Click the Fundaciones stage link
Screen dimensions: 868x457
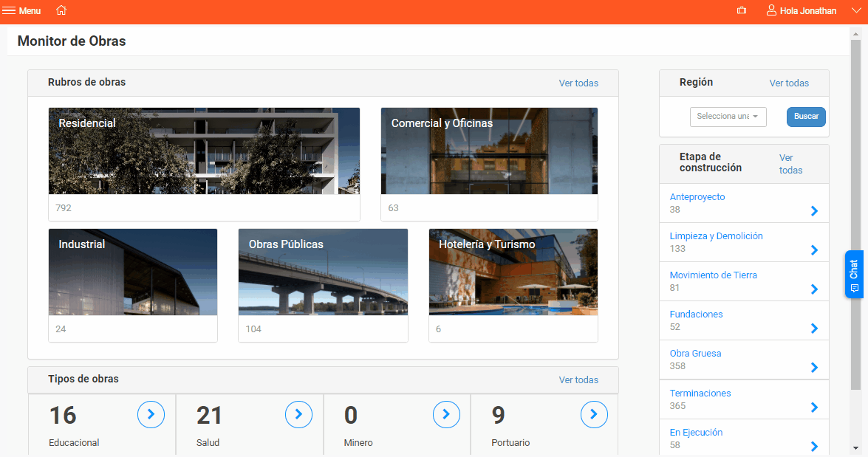tap(696, 315)
